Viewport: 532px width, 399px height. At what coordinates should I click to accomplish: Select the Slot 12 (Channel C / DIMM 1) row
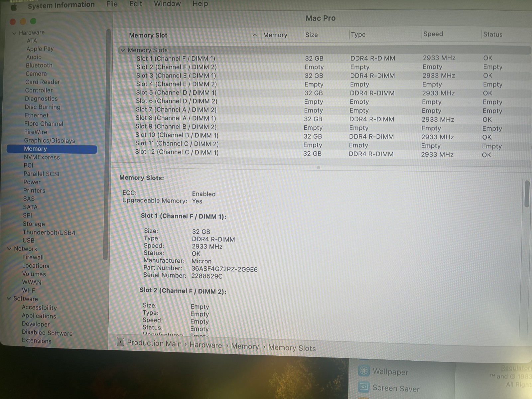click(x=323, y=153)
